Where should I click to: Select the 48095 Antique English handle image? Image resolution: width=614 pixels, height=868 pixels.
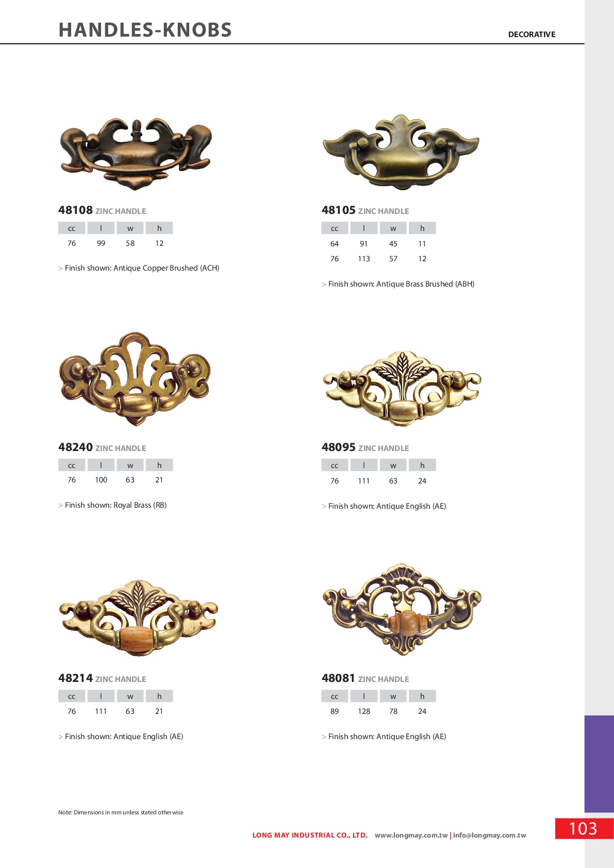point(402,389)
